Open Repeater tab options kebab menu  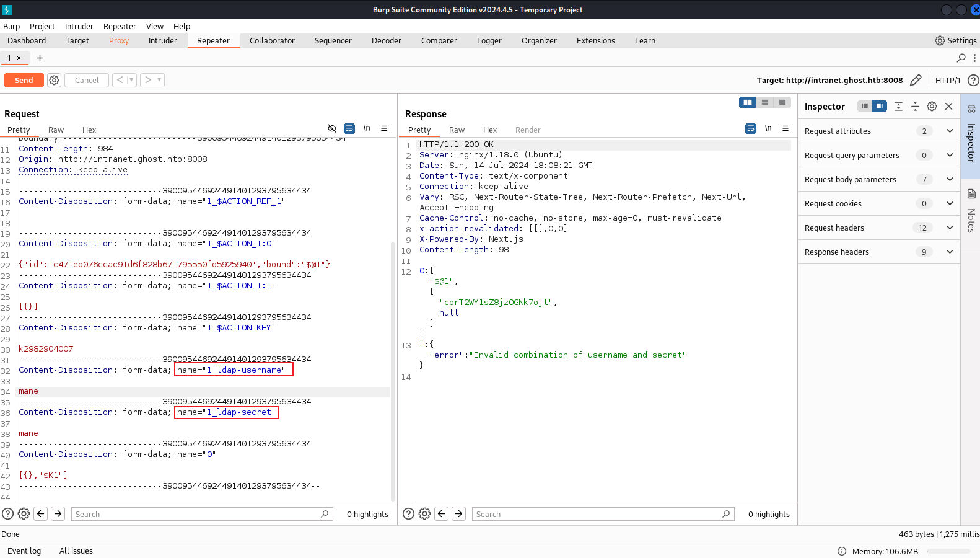(x=974, y=58)
